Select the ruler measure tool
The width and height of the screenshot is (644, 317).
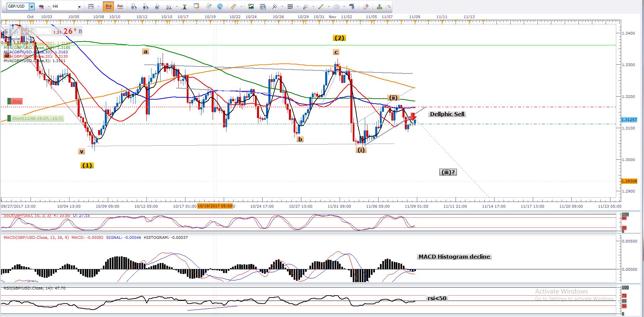tap(233, 6)
